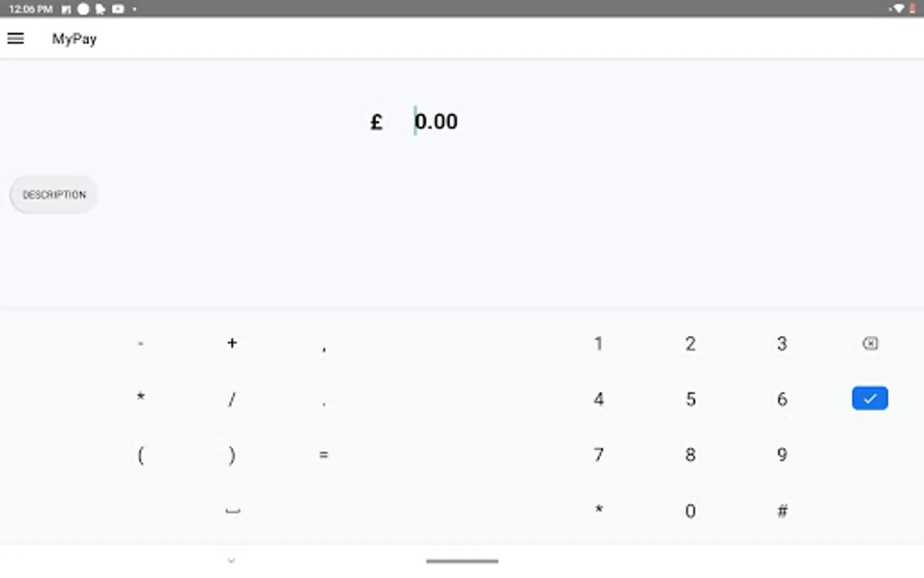Collapse keyboard with the bottom chevron

click(232, 561)
